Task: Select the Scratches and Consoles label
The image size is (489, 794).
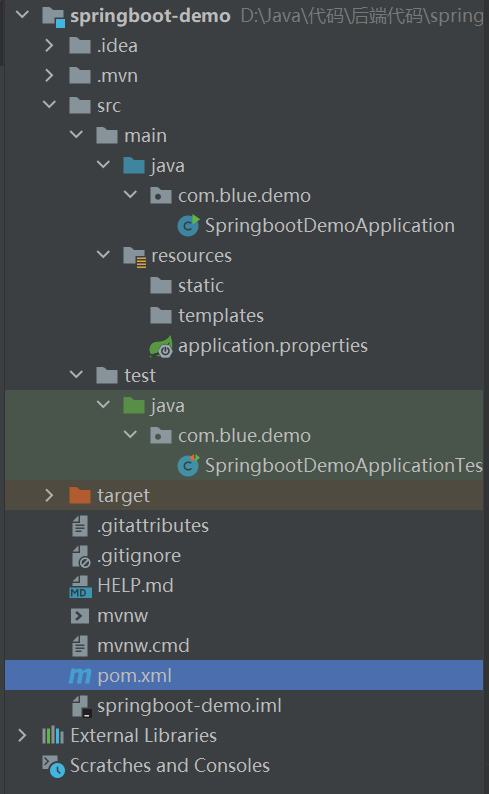Action: click(170, 766)
